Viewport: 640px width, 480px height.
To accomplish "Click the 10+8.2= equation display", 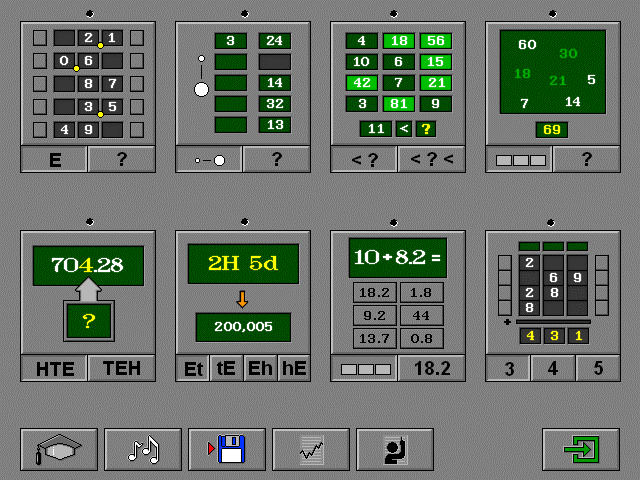I will coord(398,258).
